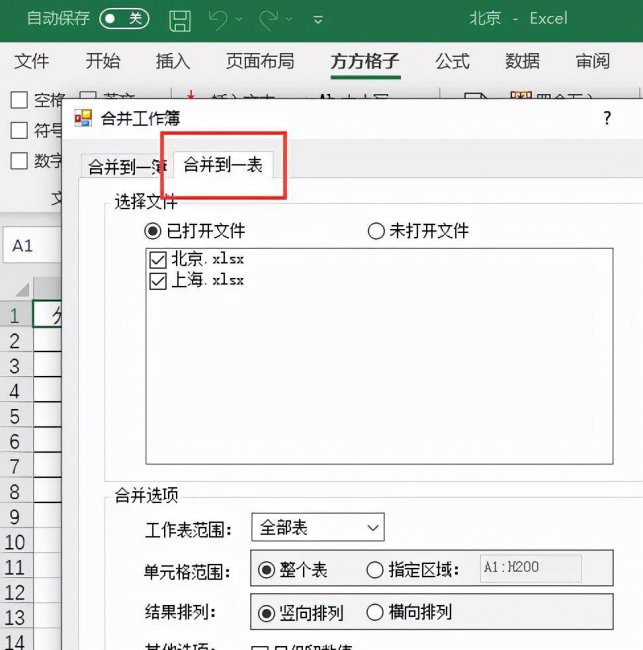The image size is (643, 650).
Task: Select the 合并到一表 tab
Action: click(223, 165)
